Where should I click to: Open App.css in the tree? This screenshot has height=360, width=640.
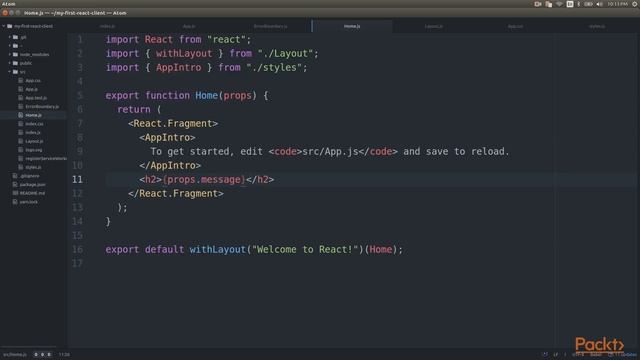click(33, 81)
